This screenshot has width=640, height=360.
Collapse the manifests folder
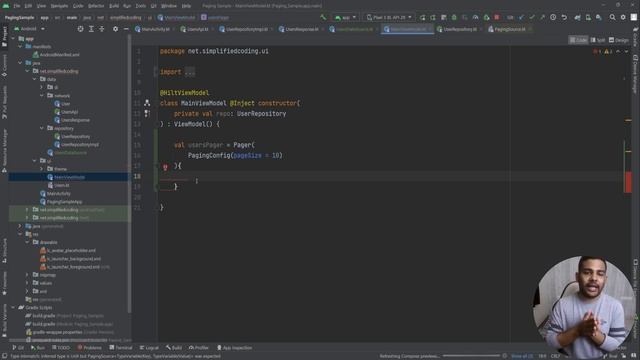pos(20,47)
